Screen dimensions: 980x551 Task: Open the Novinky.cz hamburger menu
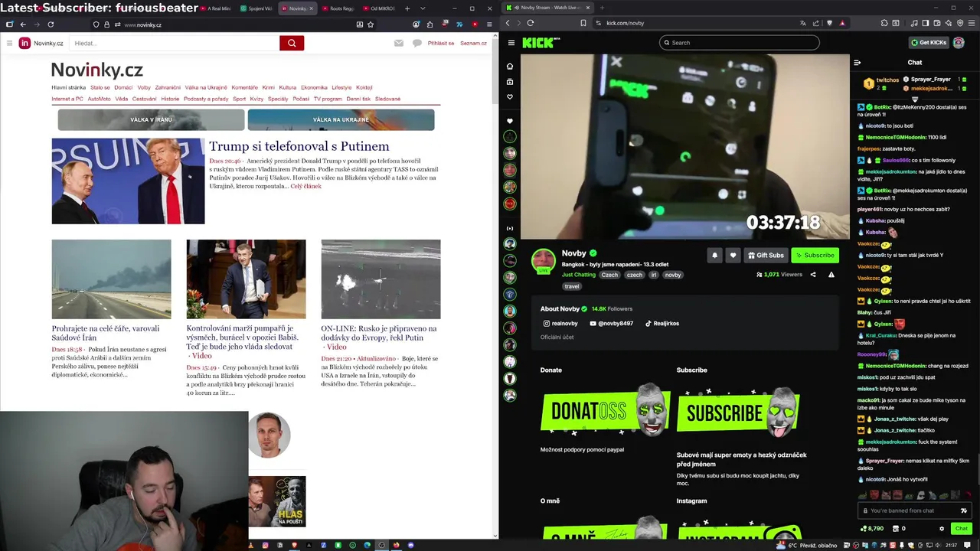[x=9, y=43]
